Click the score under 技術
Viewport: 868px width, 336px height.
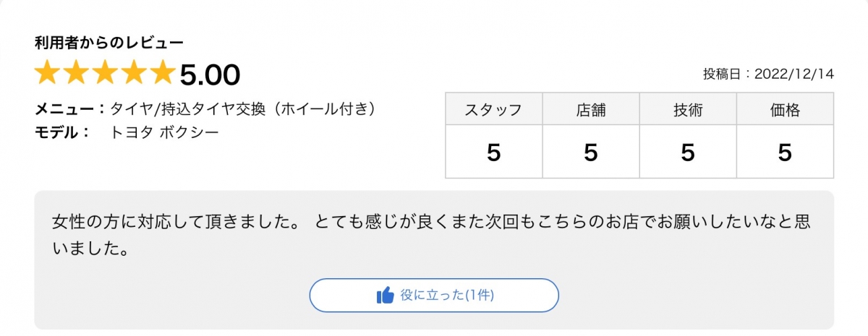(688, 152)
